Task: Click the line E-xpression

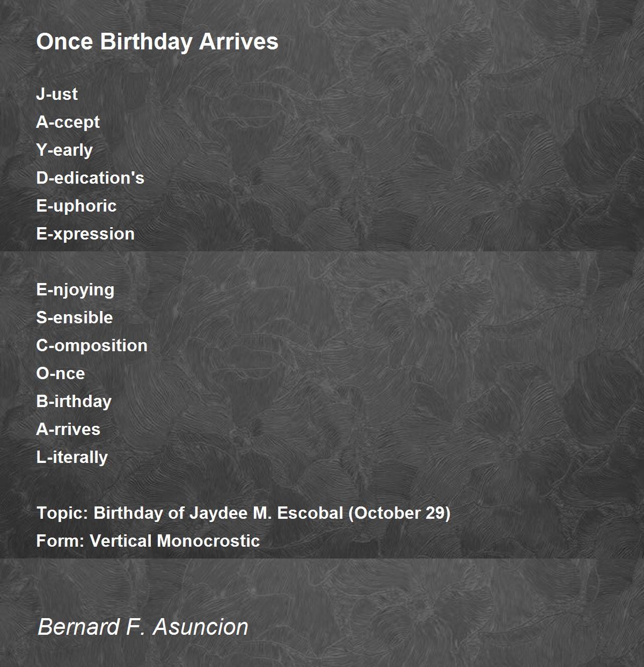Action: (x=85, y=234)
